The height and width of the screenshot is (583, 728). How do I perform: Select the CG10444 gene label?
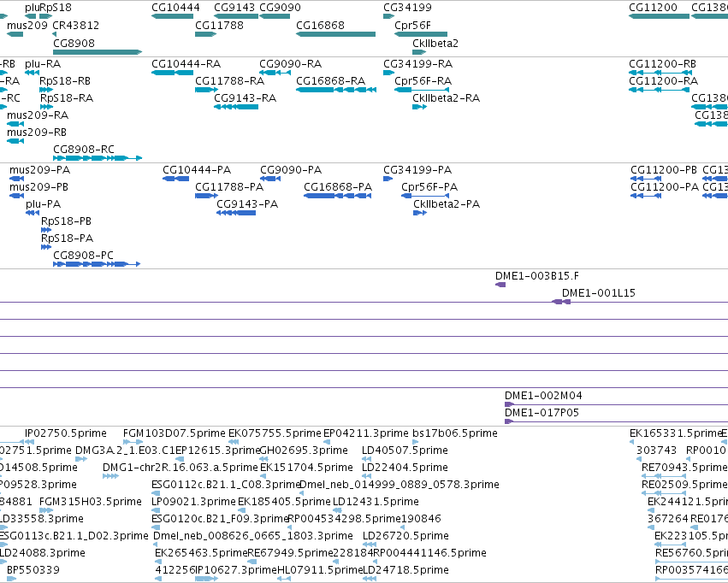(x=175, y=8)
